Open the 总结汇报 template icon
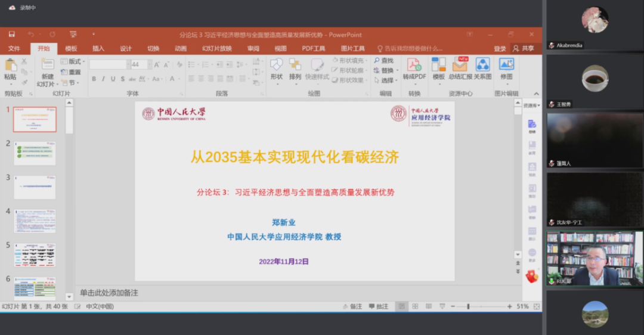Viewport: 644px width, 335px height. tap(460, 65)
